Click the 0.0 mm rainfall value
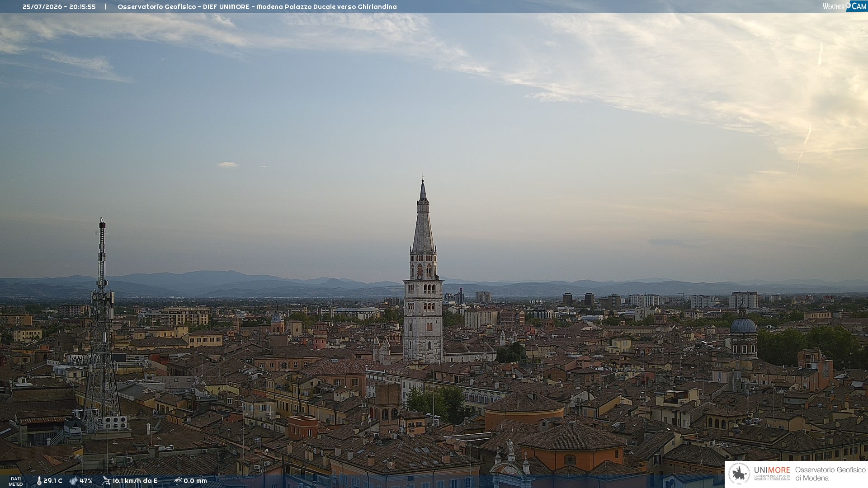The height and width of the screenshot is (488, 868). tap(195, 481)
